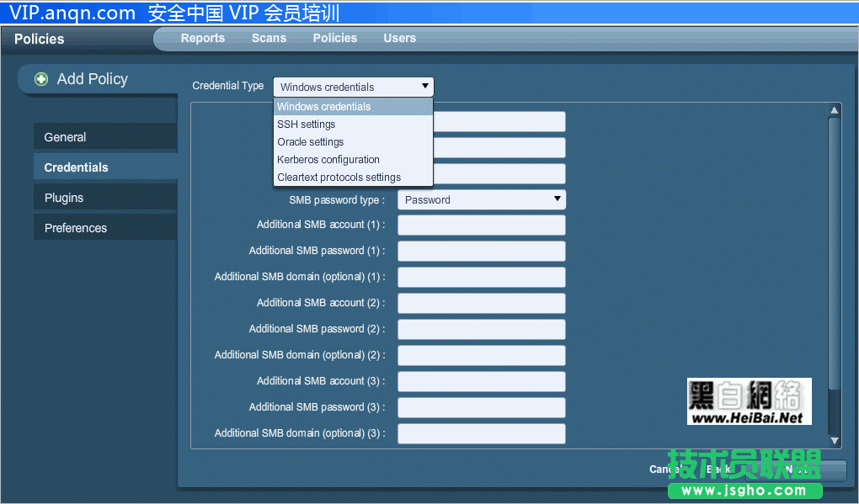This screenshot has height=504, width=859.
Task: Expand the SMB password type dropdown
Action: (x=481, y=199)
